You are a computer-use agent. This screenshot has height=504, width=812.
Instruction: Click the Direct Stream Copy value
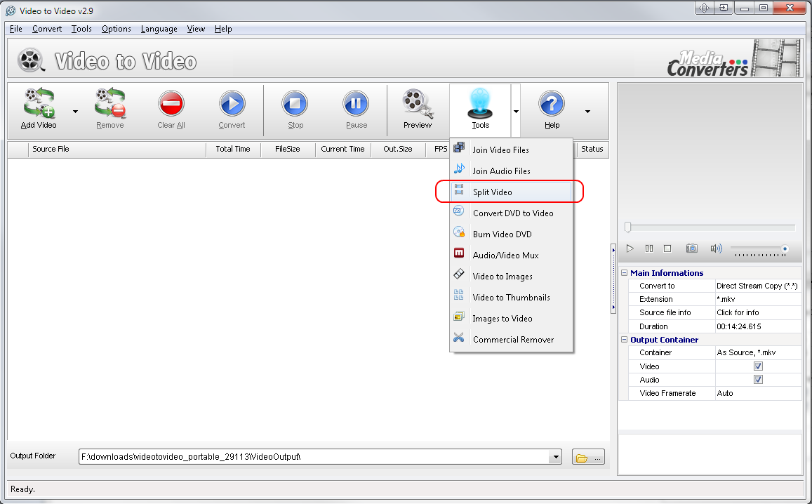pos(757,286)
